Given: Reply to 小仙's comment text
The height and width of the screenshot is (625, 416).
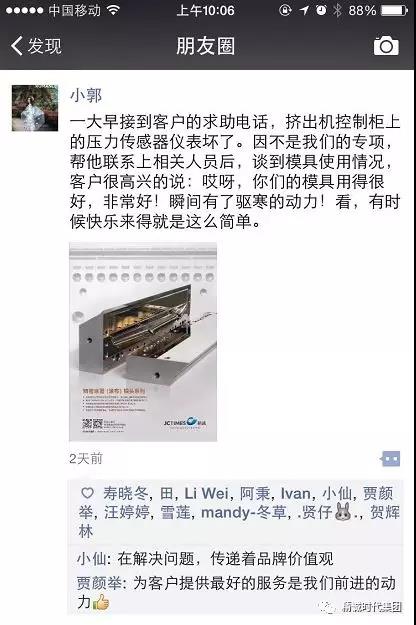Looking at the screenshot, I should click(x=225, y=559).
